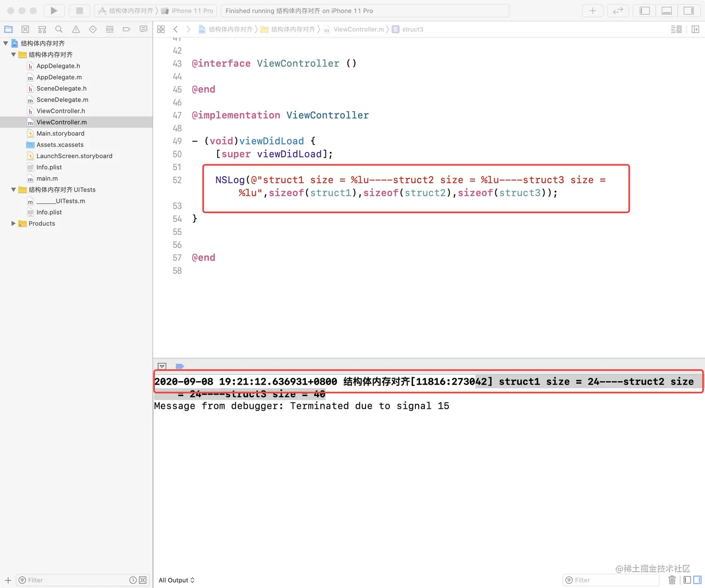Toggle the right inspectors panel
This screenshot has height=588, width=705.
click(x=689, y=11)
